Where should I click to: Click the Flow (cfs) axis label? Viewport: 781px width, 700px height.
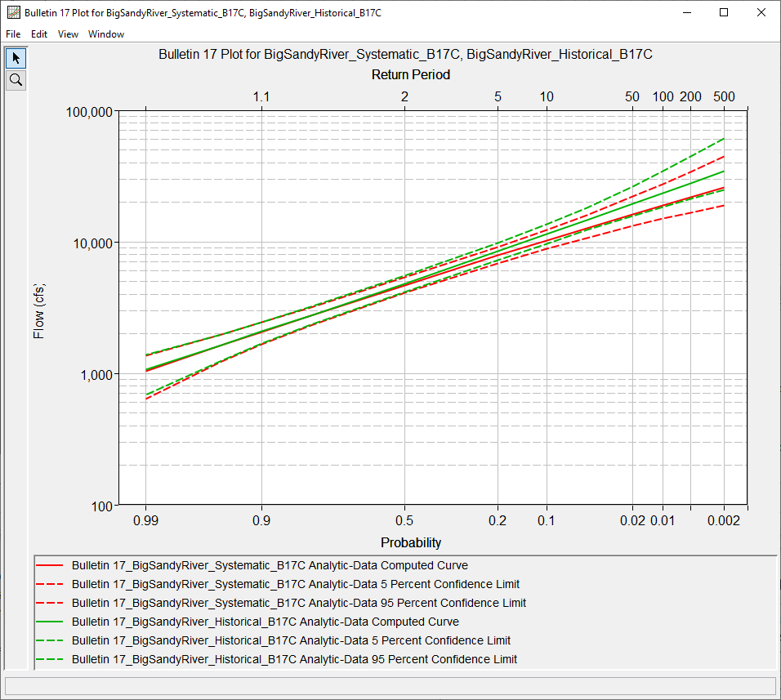(39, 311)
